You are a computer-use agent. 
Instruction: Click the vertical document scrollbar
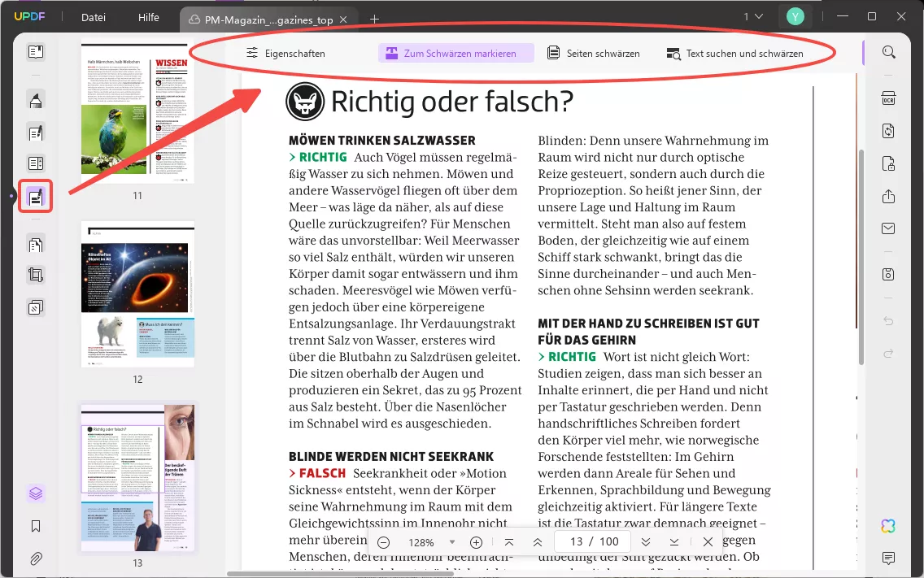(x=861, y=256)
